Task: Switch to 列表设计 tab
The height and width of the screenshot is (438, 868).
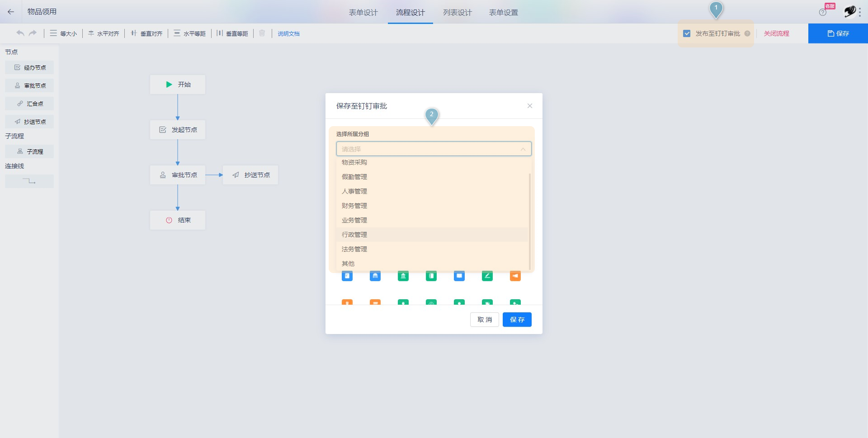Action: (458, 13)
